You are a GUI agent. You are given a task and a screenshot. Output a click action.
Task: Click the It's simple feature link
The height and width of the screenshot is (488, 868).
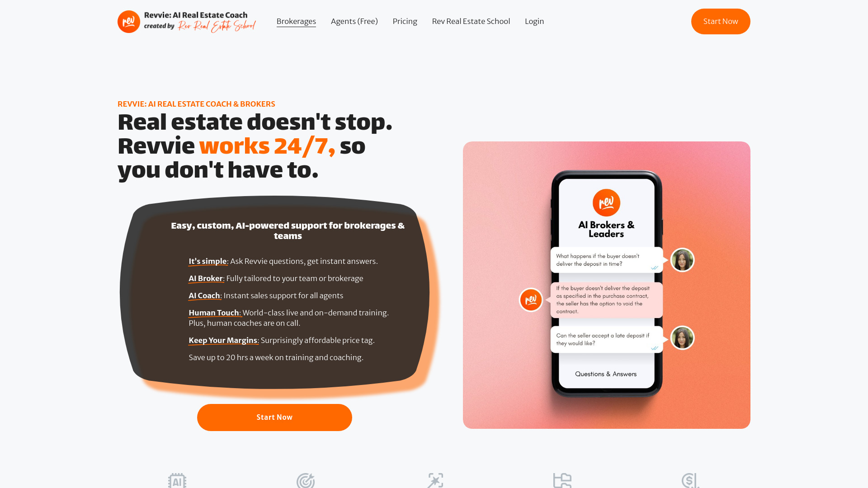208,261
